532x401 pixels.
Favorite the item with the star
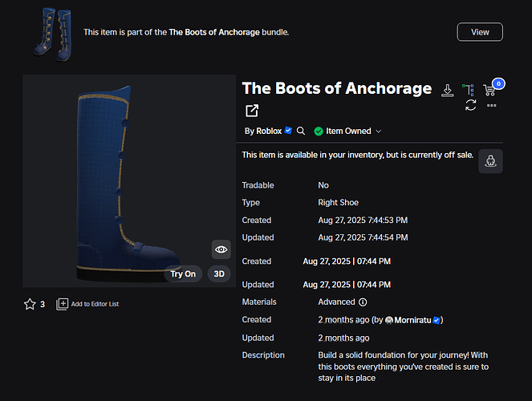coord(30,304)
